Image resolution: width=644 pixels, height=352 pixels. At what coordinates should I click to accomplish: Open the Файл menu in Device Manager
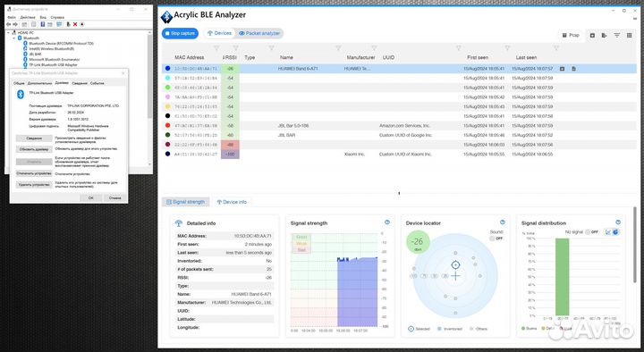(12, 18)
